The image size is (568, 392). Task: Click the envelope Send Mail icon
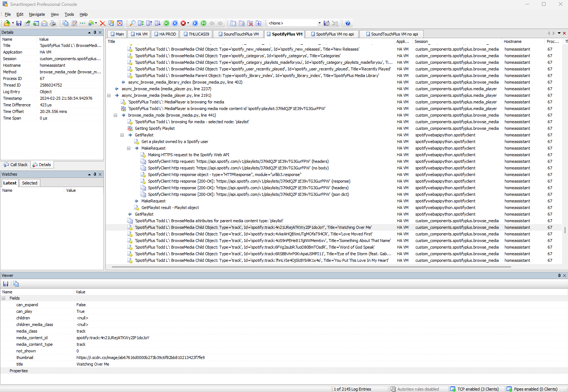pos(44,23)
